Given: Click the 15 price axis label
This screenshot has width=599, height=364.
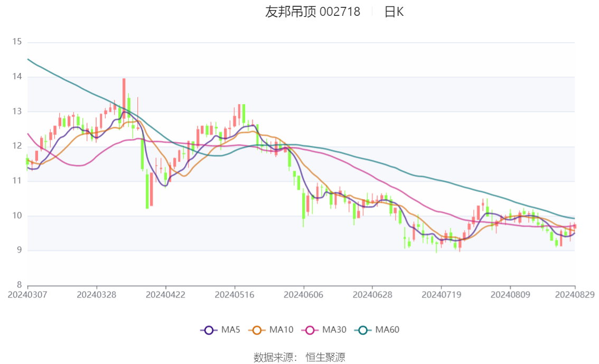Looking at the screenshot, I should pos(17,42).
